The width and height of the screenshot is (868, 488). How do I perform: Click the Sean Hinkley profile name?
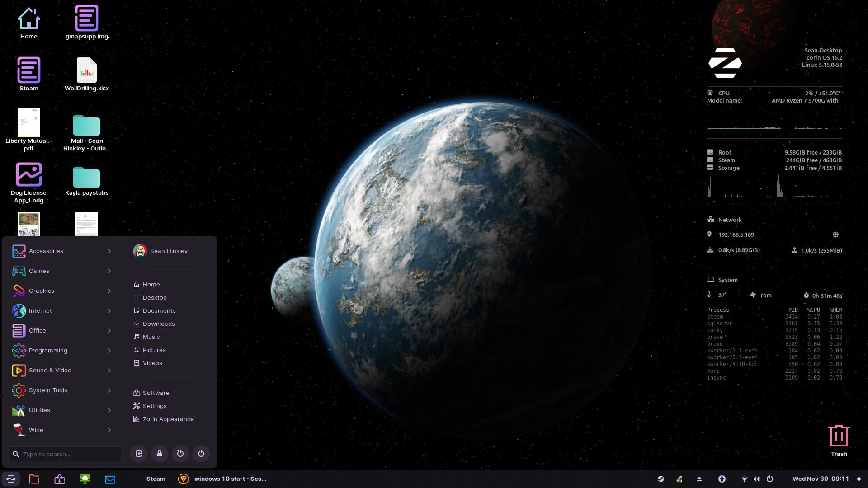[169, 251]
